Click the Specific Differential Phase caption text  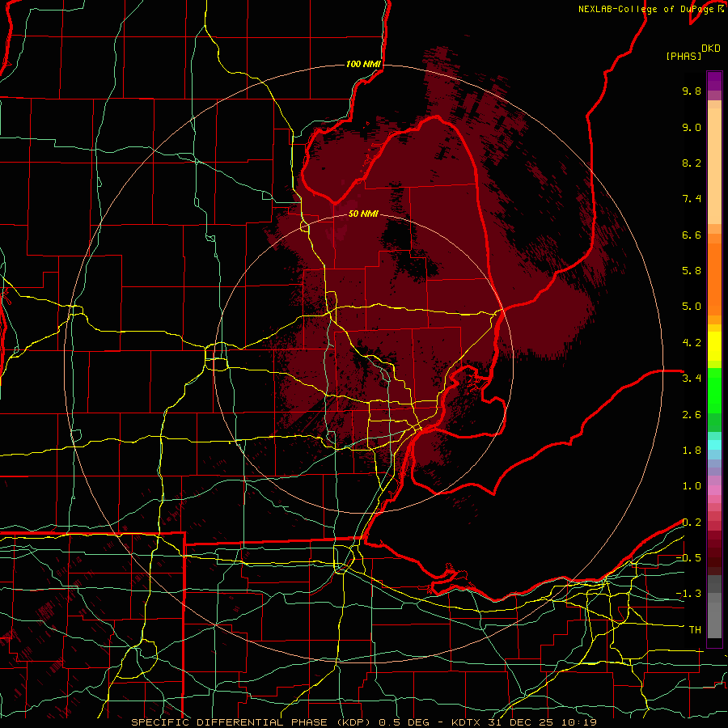pos(364,722)
